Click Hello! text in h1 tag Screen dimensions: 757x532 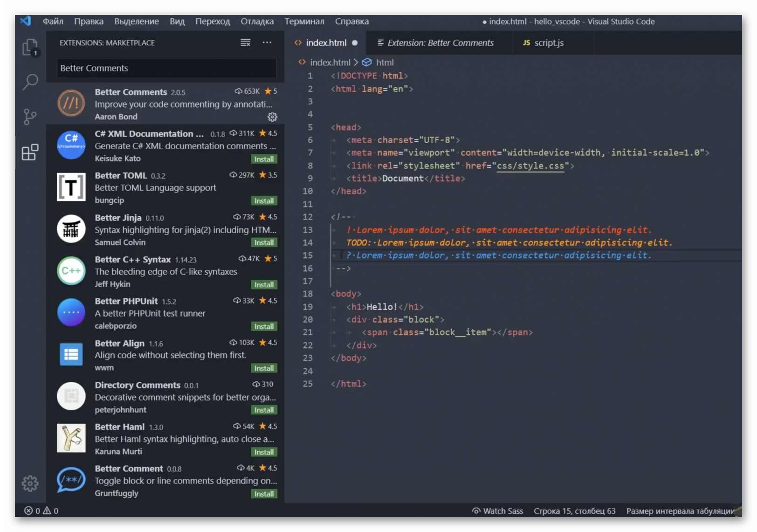coord(382,307)
